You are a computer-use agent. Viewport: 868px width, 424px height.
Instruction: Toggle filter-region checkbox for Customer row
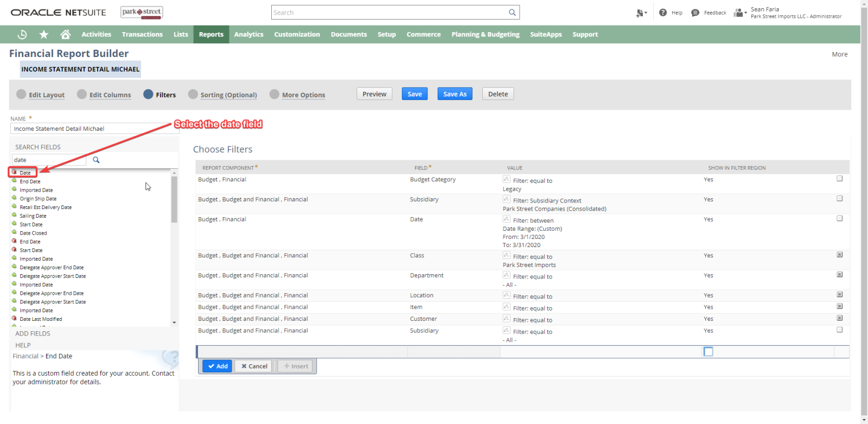click(x=840, y=318)
